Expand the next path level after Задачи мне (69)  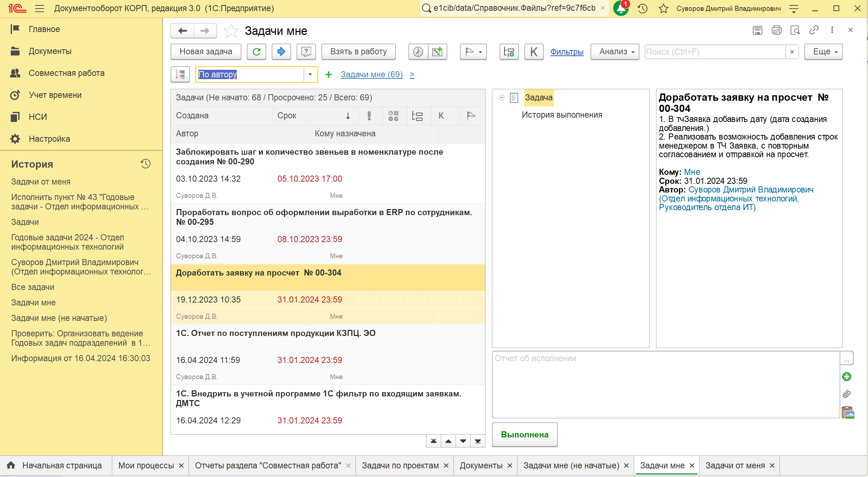(412, 74)
